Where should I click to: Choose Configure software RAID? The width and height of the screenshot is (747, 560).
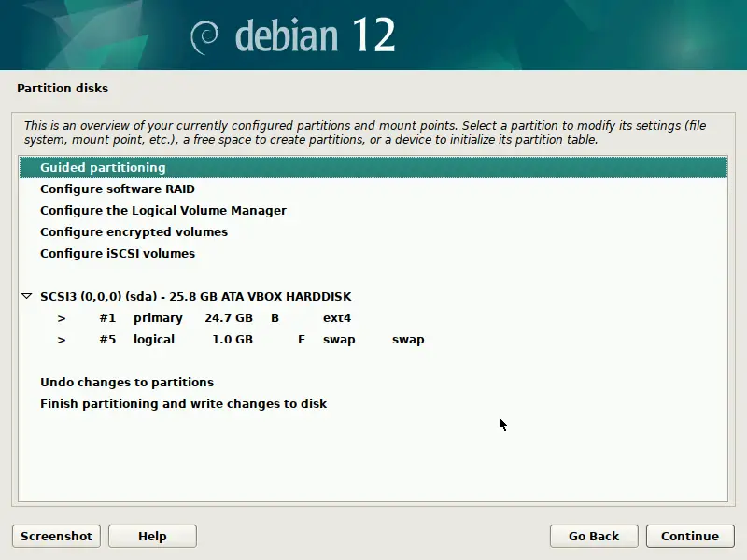373,189
